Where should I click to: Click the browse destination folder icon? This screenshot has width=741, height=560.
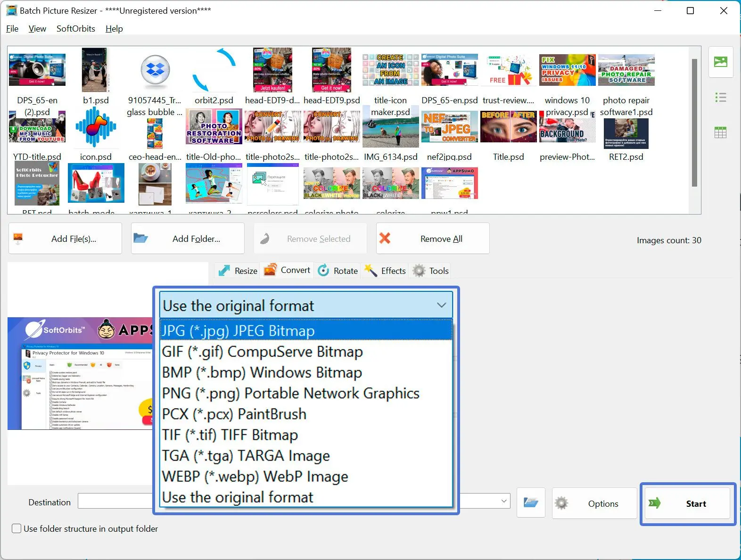[531, 503]
